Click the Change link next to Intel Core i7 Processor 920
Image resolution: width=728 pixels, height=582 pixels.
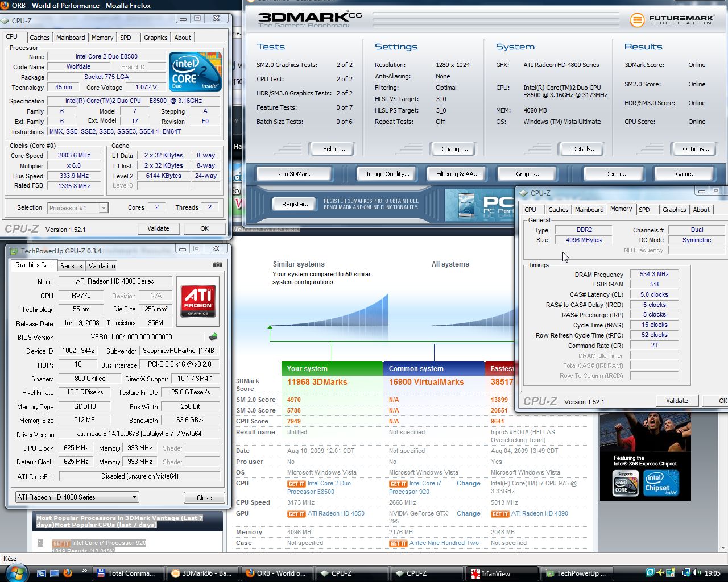pyautogui.click(x=469, y=483)
